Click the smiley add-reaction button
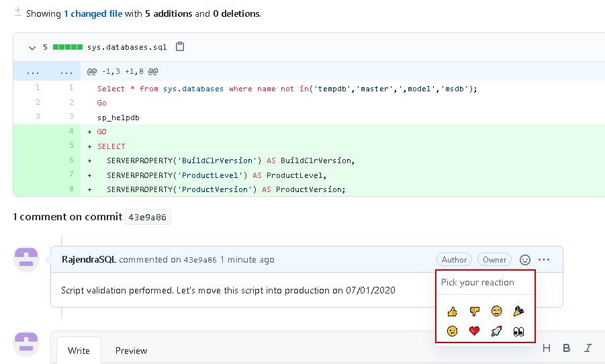This screenshot has height=364, width=605. coord(525,259)
